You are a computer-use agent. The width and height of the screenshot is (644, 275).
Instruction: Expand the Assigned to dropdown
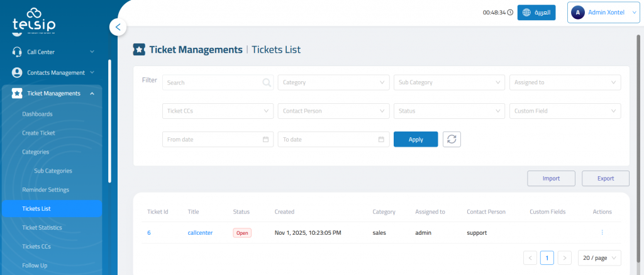coord(565,82)
